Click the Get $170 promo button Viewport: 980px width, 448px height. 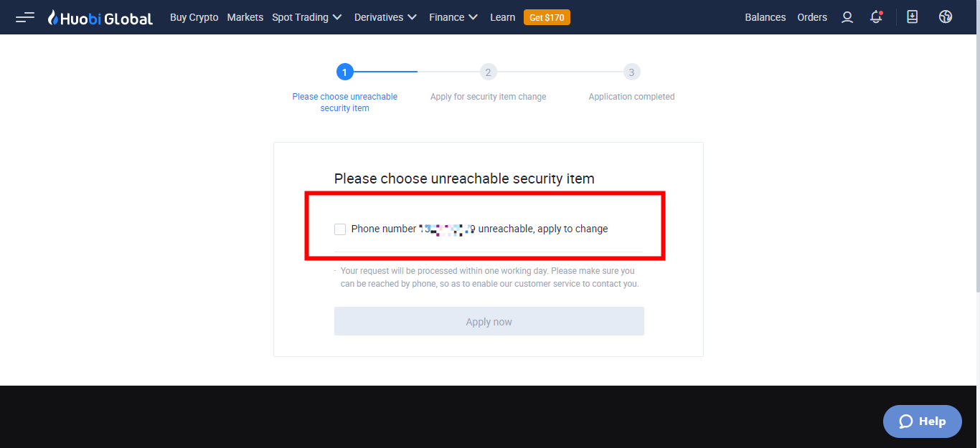point(547,17)
